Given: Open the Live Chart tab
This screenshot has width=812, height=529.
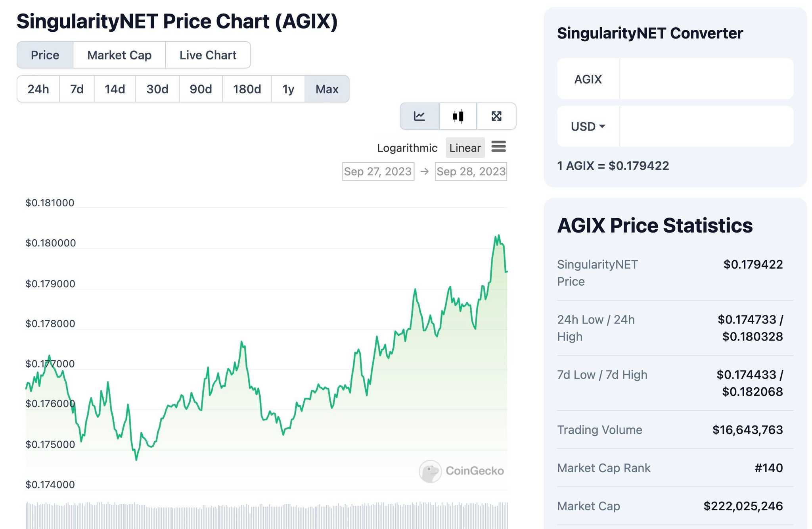Looking at the screenshot, I should pos(208,55).
